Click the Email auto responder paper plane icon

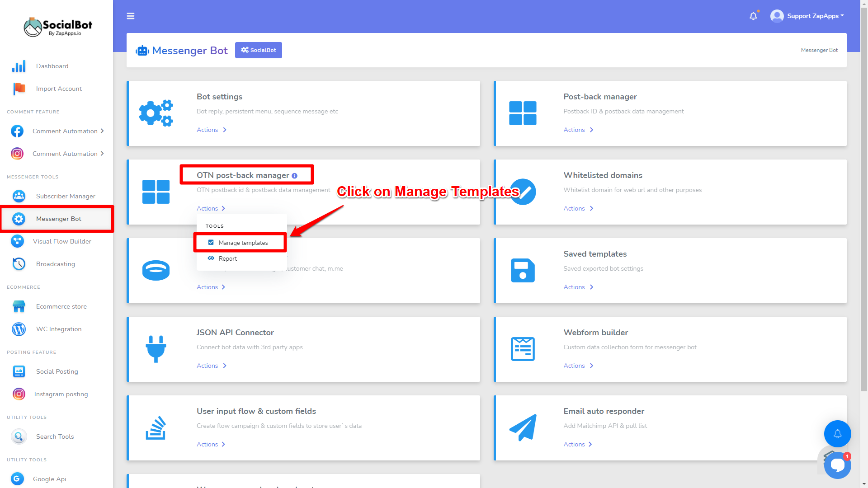click(x=523, y=427)
